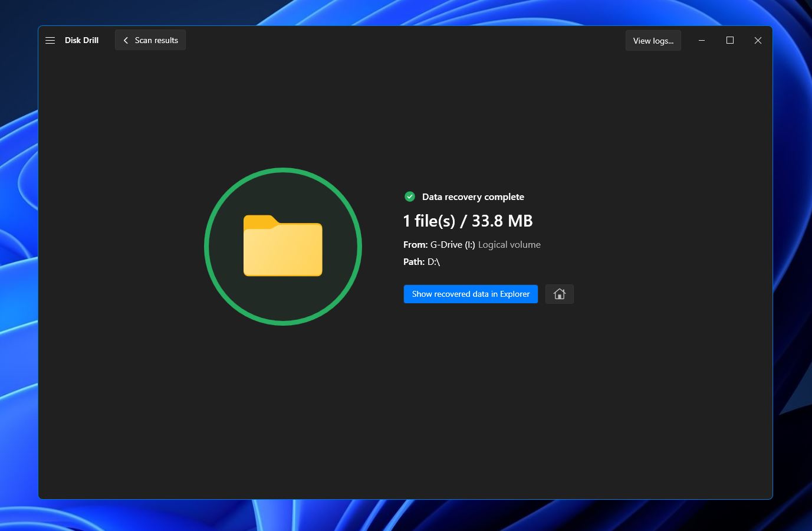Click the '1 file(s) / 33.8 MB' text
812x531 pixels.
[x=468, y=221]
